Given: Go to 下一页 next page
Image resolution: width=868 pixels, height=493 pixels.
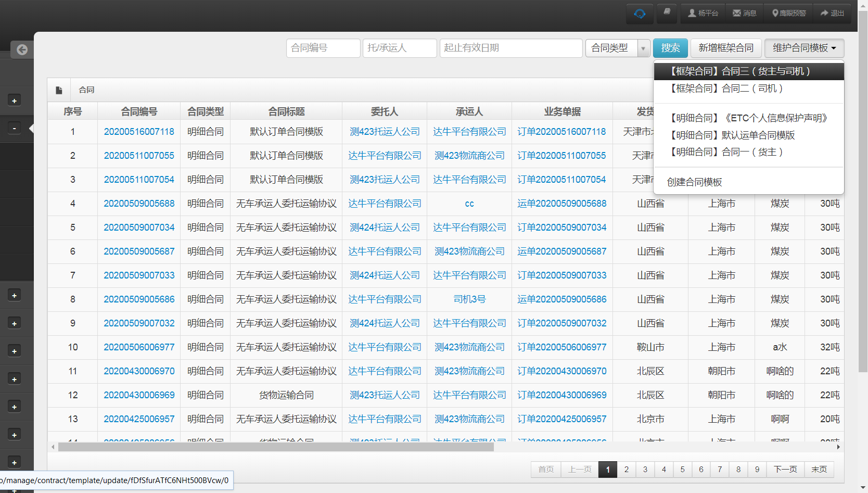Looking at the screenshot, I should click(785, 470).
